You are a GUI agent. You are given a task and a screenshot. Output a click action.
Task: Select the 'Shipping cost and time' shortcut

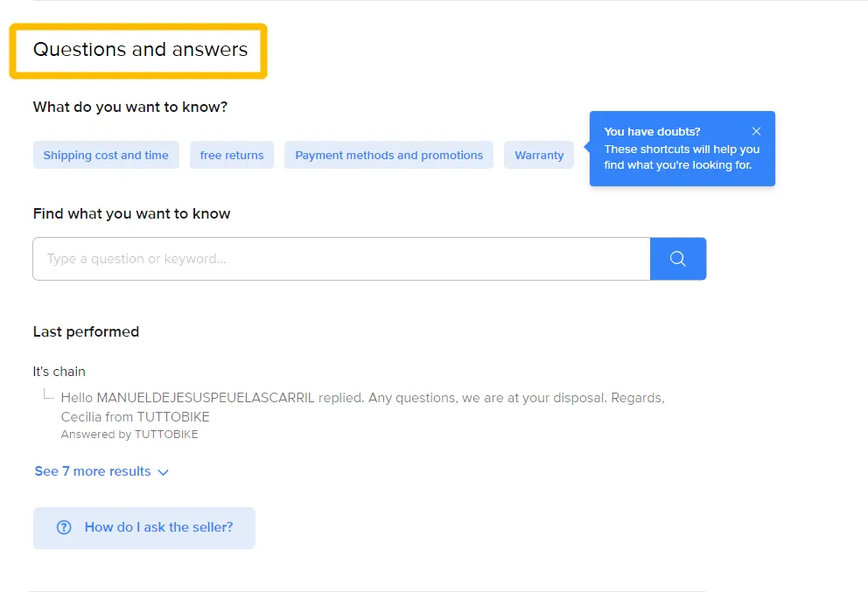pyautogui.click(x=106, y=155)
